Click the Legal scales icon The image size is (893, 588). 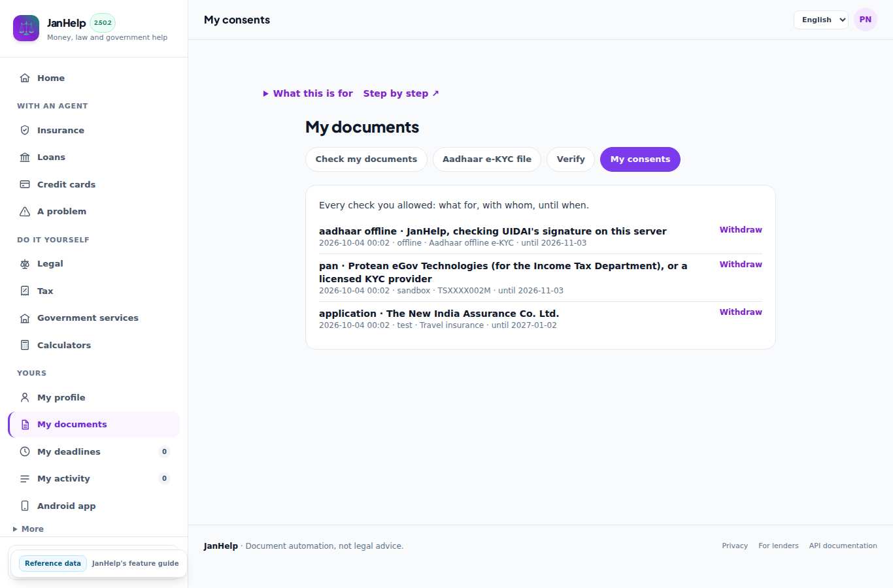(x=25, y=263)
